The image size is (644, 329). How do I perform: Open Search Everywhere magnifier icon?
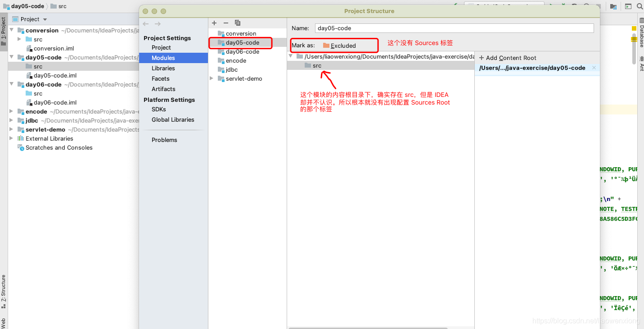[x=639, y=6]
